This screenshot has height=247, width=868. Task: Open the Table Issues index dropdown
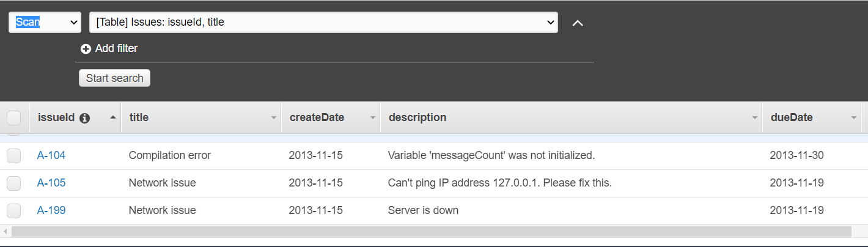(323, 23)
